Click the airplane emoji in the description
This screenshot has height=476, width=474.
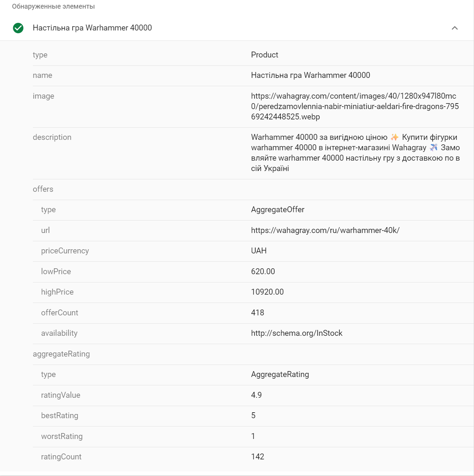click(433, 148)
